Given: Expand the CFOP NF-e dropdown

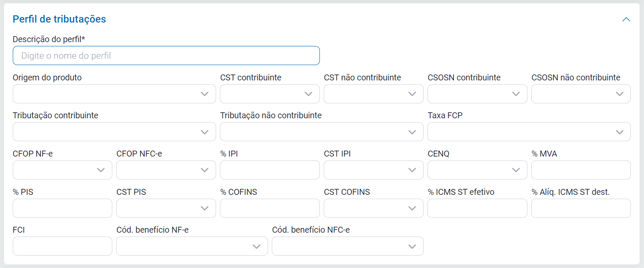Looking at the screenshot, I should tap(62, 170).
